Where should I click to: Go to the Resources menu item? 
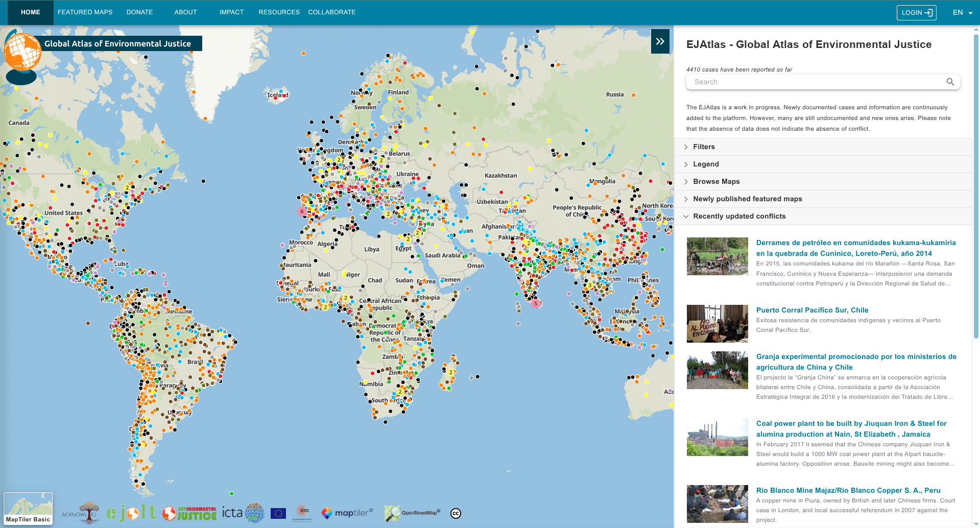279,12
